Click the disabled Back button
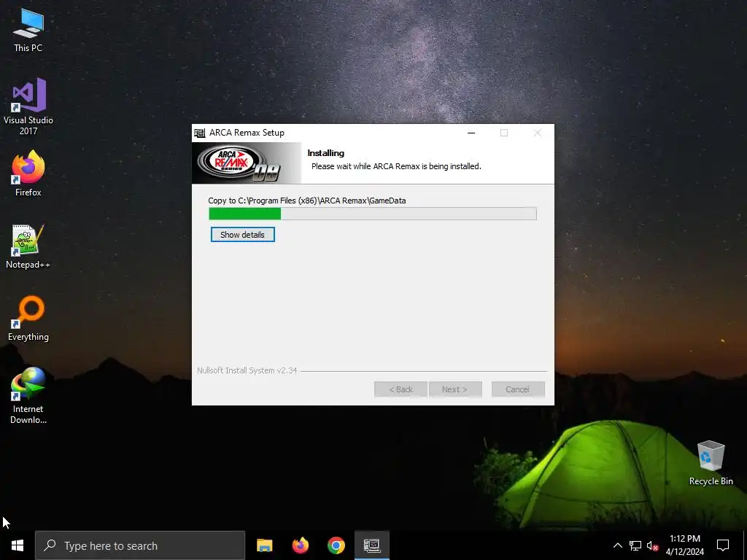747x560 pixels. 400,389
